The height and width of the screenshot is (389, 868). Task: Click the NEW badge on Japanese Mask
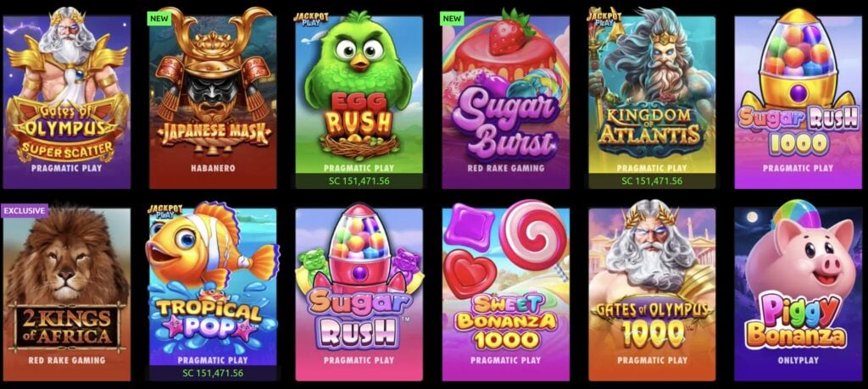(x=159, y=19)
